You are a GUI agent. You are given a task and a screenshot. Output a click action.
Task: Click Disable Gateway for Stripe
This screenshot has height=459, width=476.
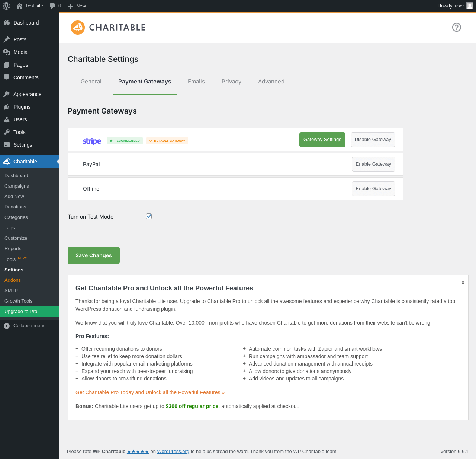tap(373, 140)
